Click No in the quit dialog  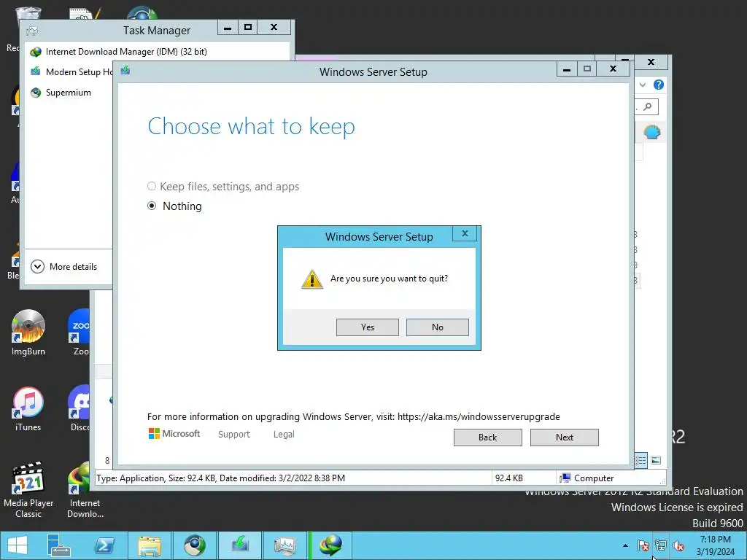click(x=438, y=327)
